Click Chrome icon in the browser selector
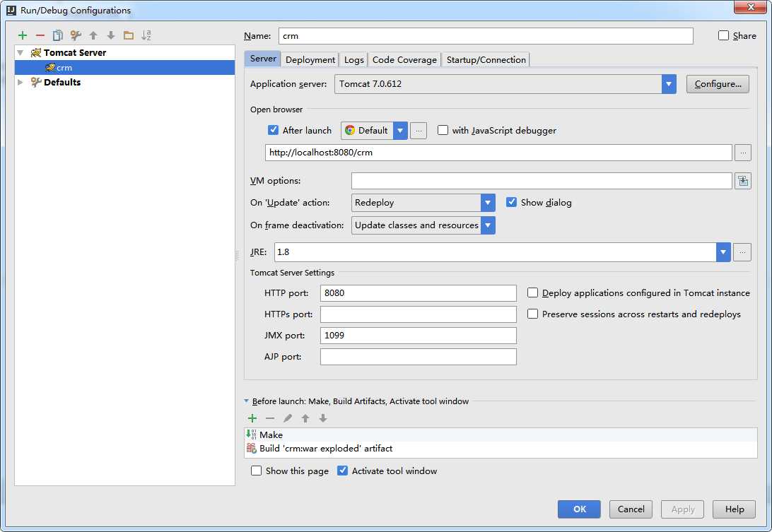This screenshot has width=772, height=532. 350,131
